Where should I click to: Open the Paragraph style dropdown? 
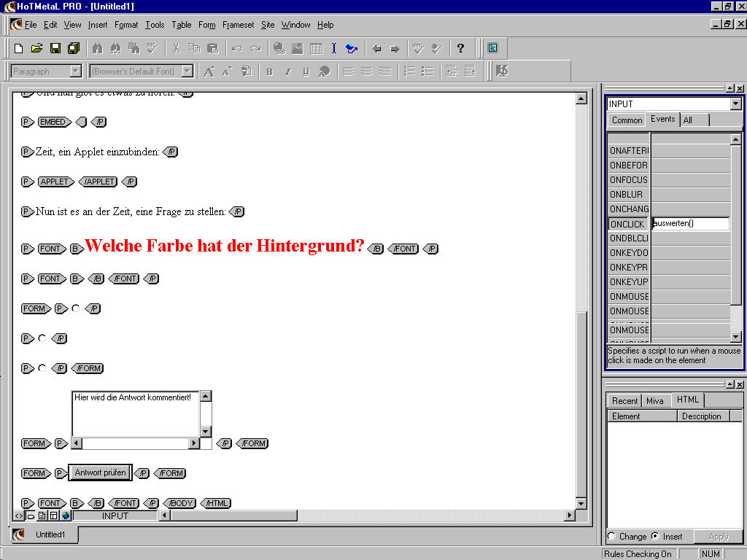tap(75, 71)
